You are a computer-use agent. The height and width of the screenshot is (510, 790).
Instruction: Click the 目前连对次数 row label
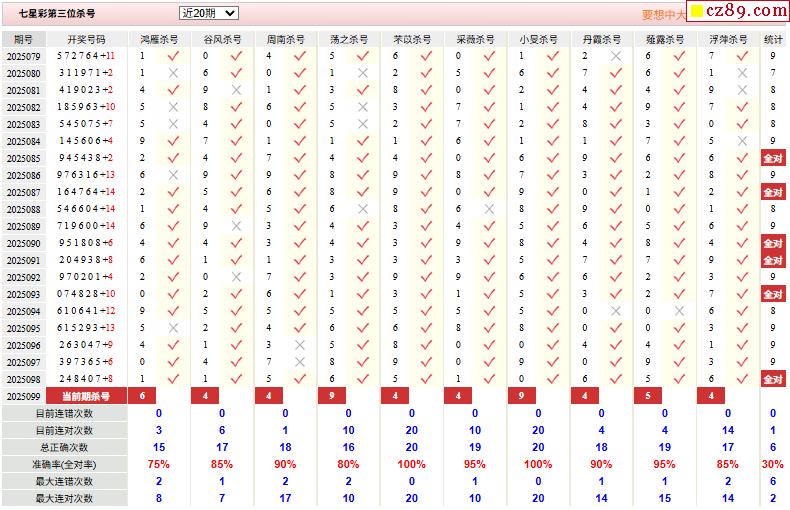(x=64, y=430)
